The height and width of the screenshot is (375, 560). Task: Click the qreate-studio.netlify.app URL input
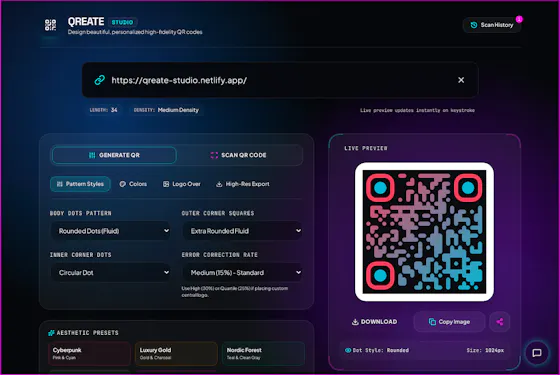pos(280,80)
